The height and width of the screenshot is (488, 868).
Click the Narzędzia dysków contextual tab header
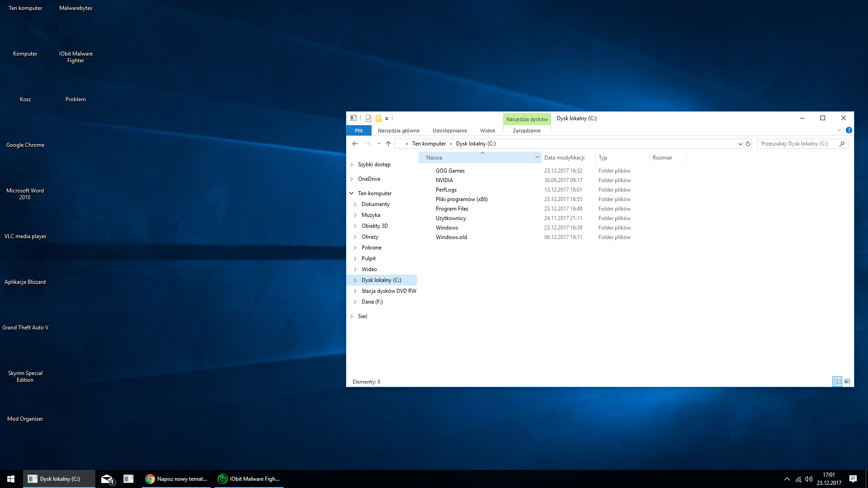[527, 119]
